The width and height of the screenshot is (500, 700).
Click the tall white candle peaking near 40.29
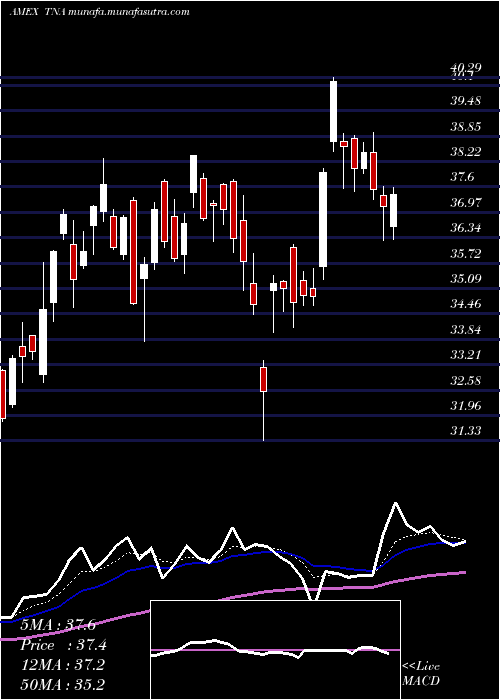tap(333, 111)
